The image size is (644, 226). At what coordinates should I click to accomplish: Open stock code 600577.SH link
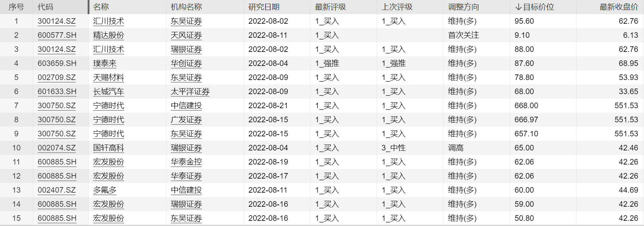coord(57,35)
